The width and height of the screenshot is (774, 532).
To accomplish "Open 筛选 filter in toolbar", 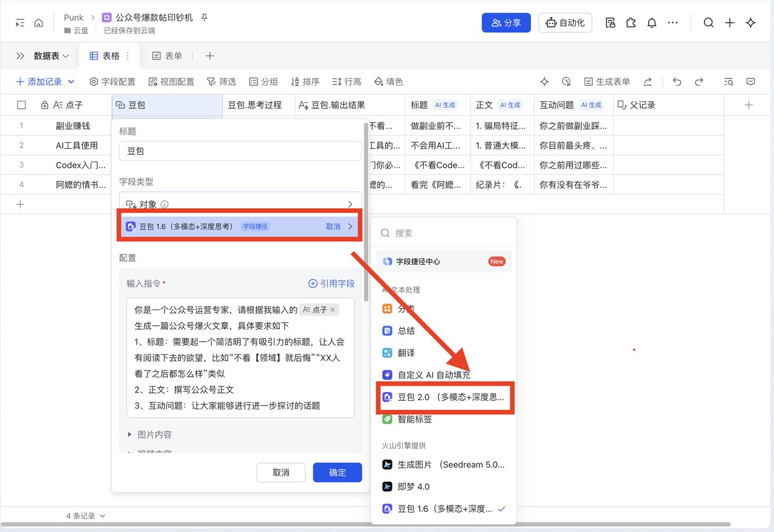I will click(x=221, y=82).
